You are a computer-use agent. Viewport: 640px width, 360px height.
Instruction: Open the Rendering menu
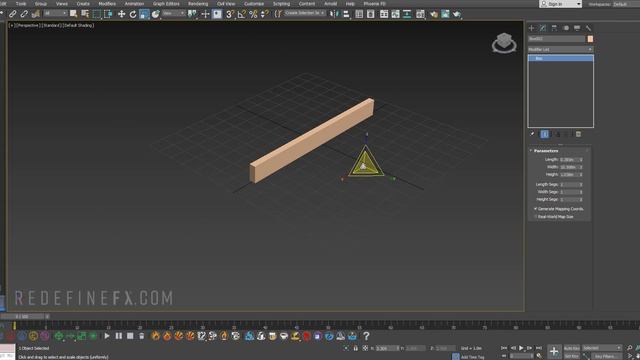[198, 4]
